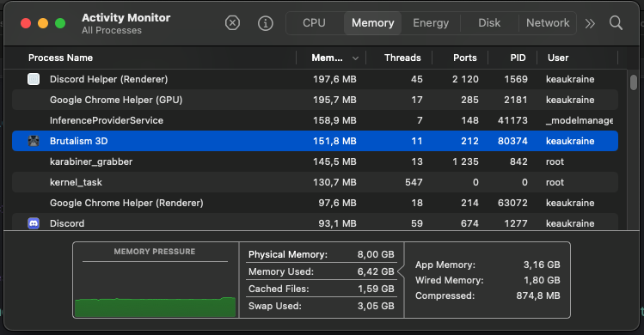This screenshot has width=644, height=335.
Task: Click the 130,7 MB memory value
Action: pyautogui.click(x=334, y=182)
